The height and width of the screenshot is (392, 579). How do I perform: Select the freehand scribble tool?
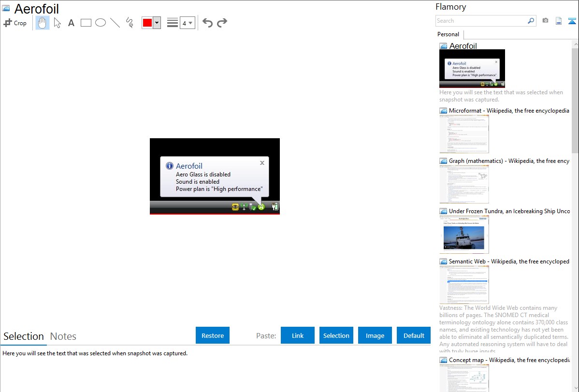[130, 23]
